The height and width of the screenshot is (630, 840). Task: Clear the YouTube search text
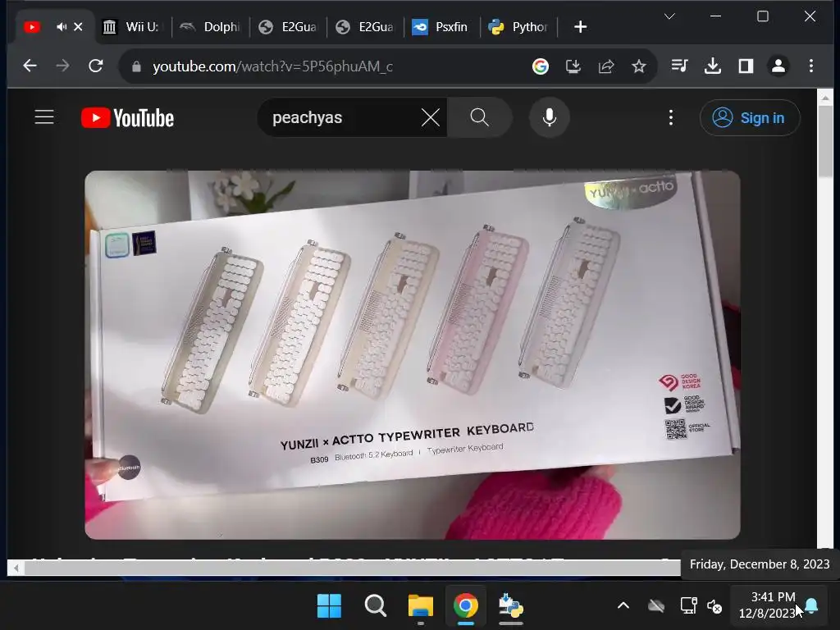(430, 117)
